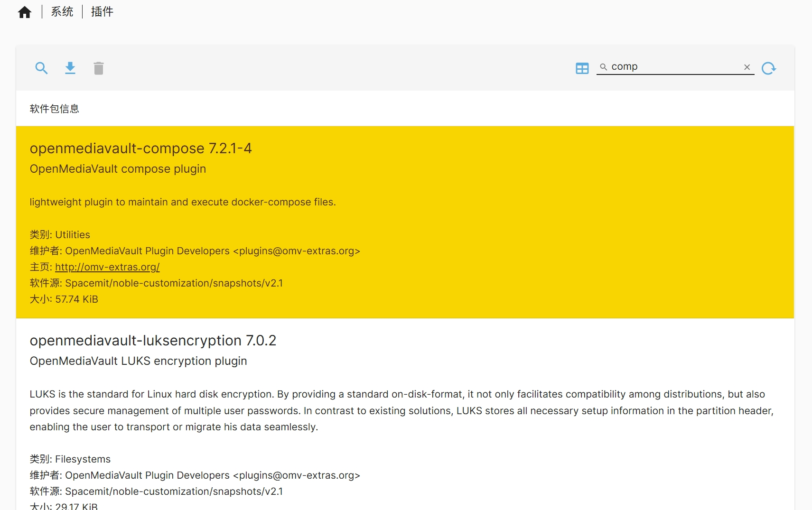Click the 大小: 29.17 KiB line

(x=64, y=506)
